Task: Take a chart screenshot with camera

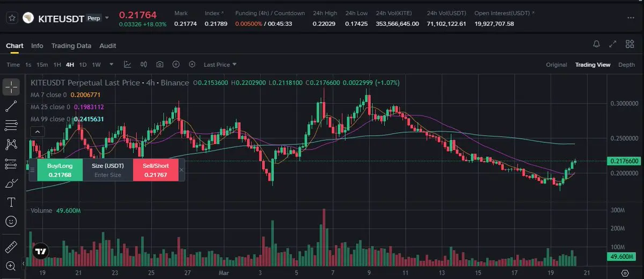Action: 159,65
